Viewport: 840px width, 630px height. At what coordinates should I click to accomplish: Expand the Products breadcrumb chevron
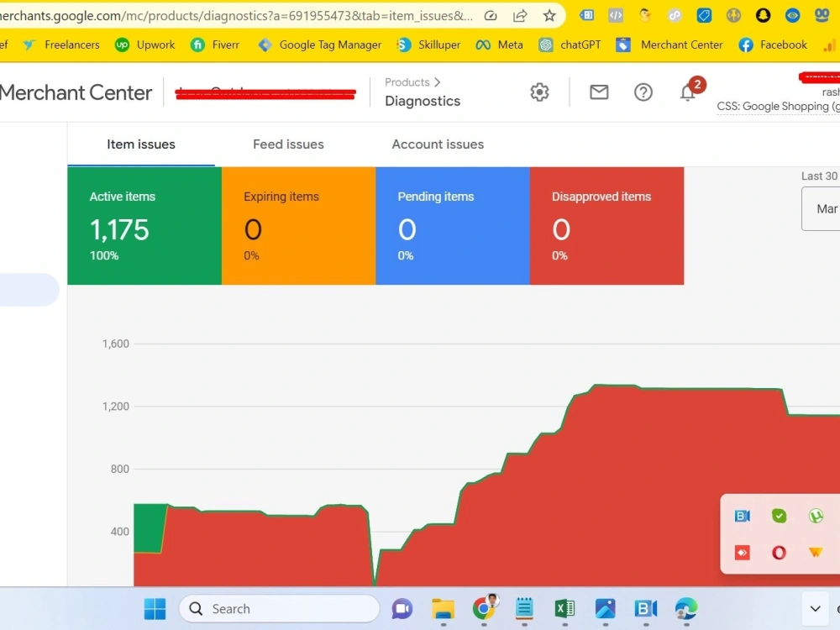click(x=438, y=82)
